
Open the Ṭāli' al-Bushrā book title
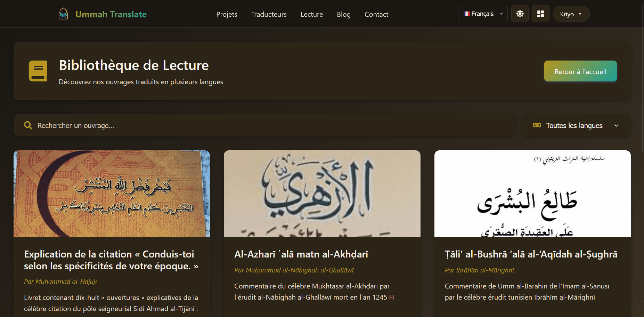click(x=531, y=254)
